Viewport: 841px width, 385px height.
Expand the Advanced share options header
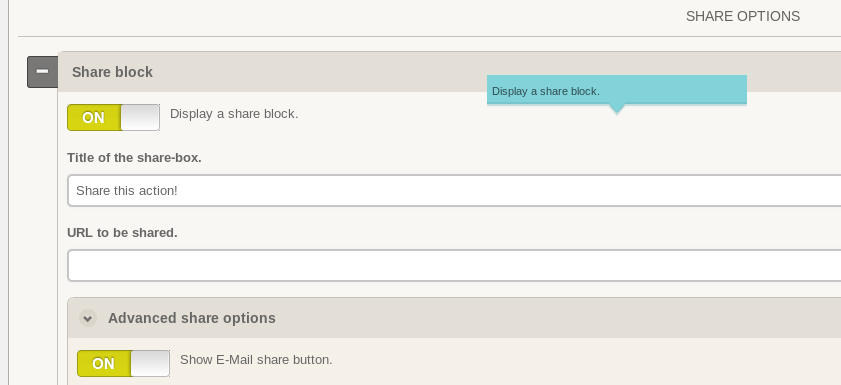tap(454, 318)
